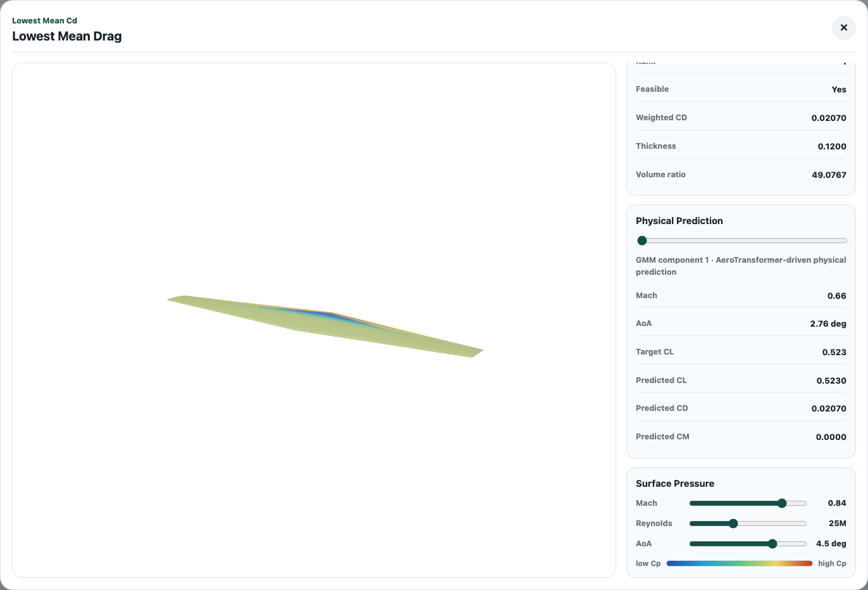Click the Volume ratio label
This screenshot has height=590, width=868.
click(660, 175)
